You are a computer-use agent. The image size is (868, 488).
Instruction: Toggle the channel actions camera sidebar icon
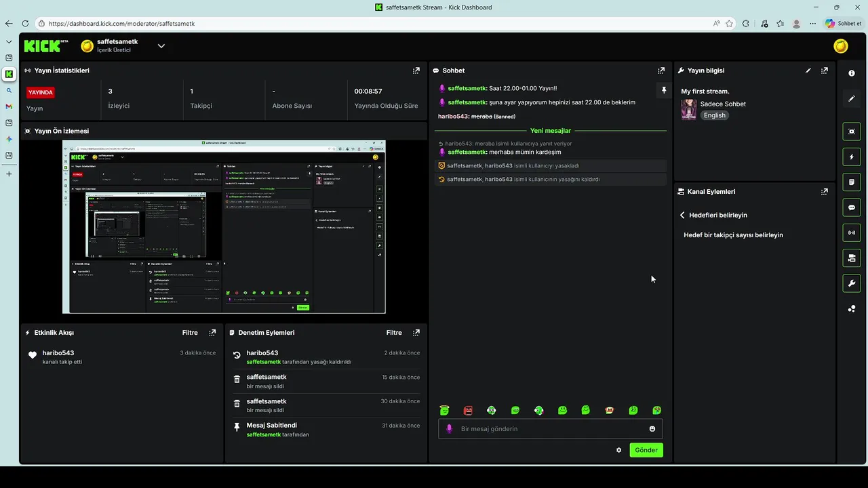(852, 258)
